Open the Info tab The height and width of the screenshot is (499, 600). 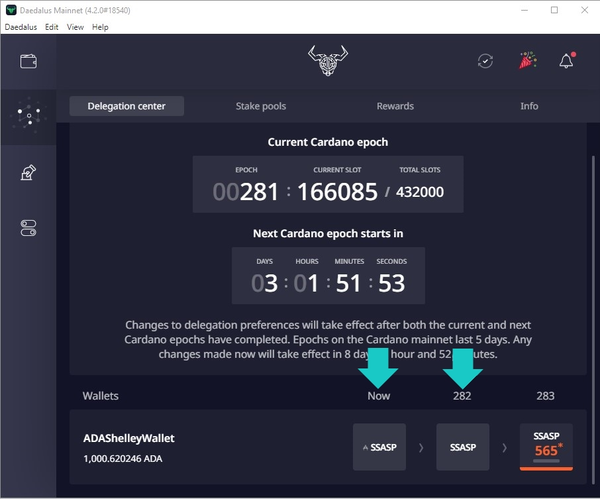(x=529, y=106)
